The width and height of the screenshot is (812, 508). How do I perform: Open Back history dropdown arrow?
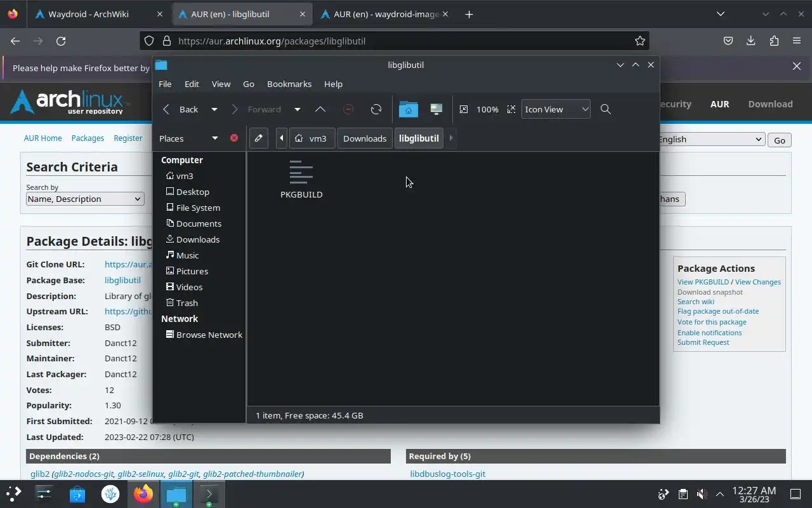click(x=214, y=109)
